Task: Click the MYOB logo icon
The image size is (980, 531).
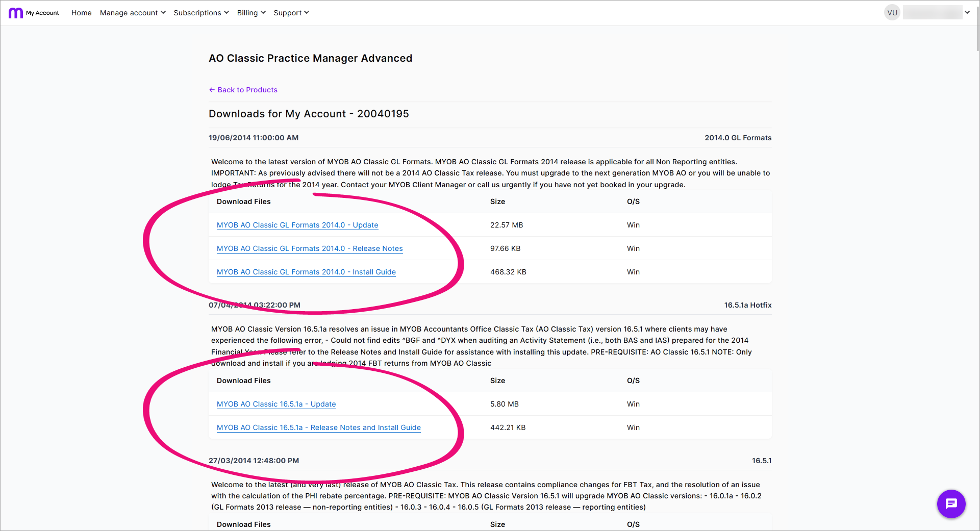Action: click(x=16, y=13)
